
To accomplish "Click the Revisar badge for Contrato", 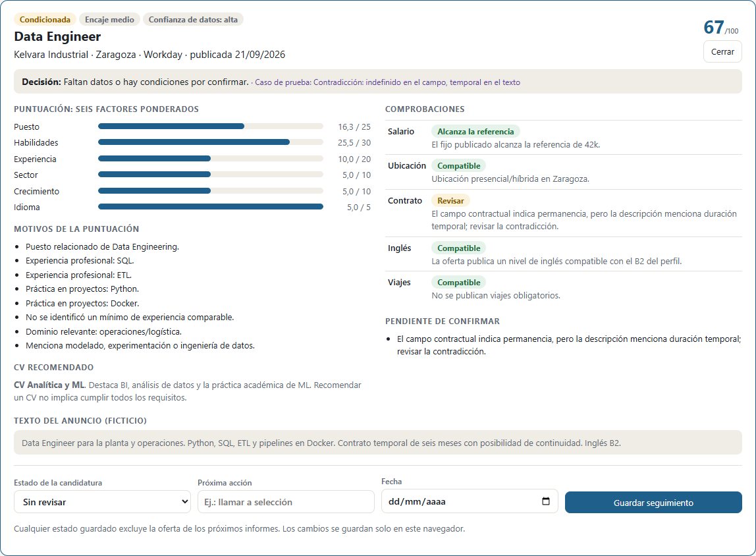I will coord(450,201).
